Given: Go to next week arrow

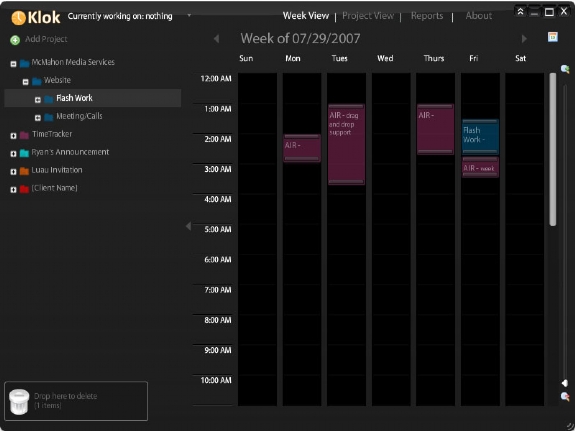Looking at the screenshot, I should (x=524, y=39).
